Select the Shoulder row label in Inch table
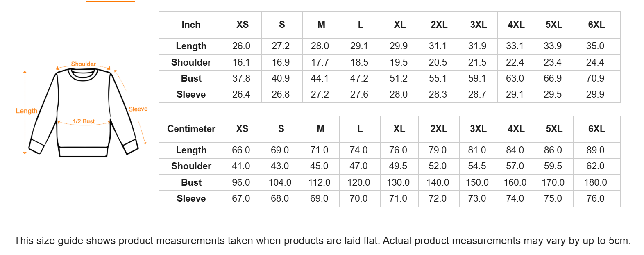Image resolution: width=644 pixels, height=255 pixels. (x=191, y=62)
